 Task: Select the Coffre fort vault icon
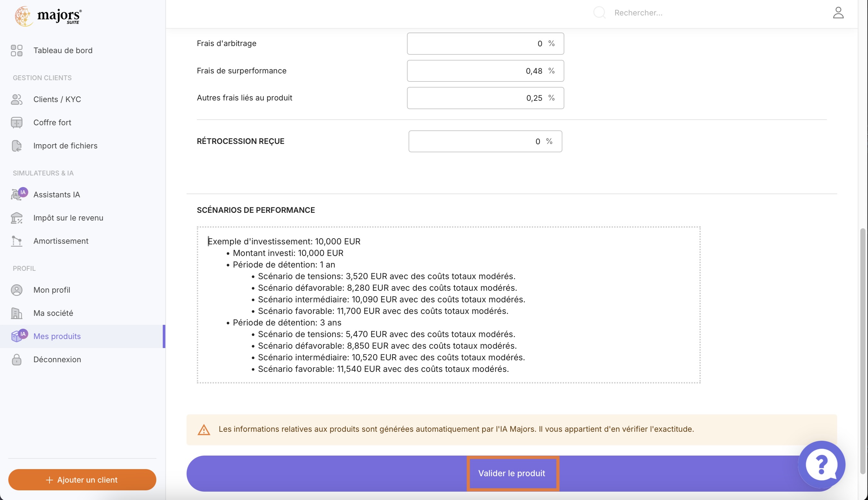17,122
